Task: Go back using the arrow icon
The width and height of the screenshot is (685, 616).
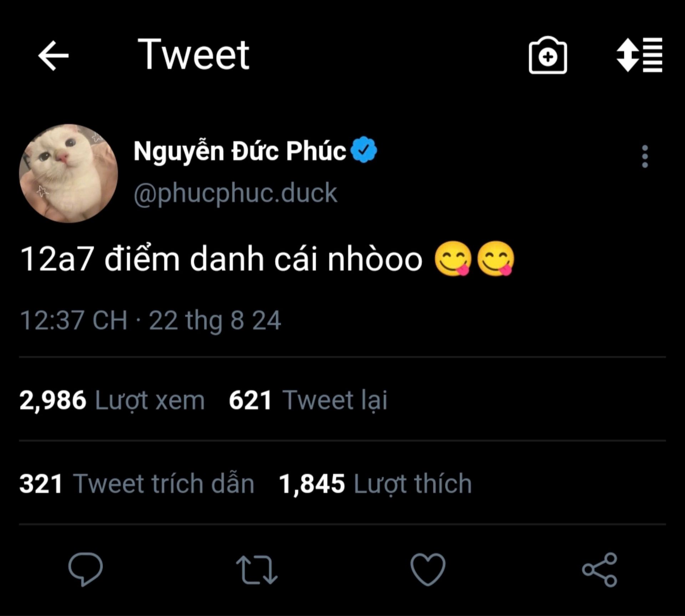Action: click(53, 55)
